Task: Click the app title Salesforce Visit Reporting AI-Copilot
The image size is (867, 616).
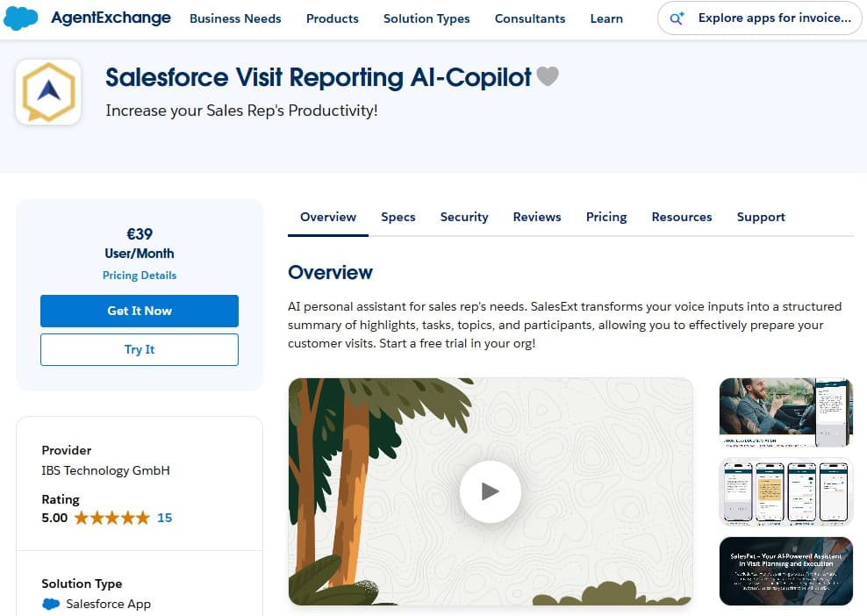Action: point(318,77)
